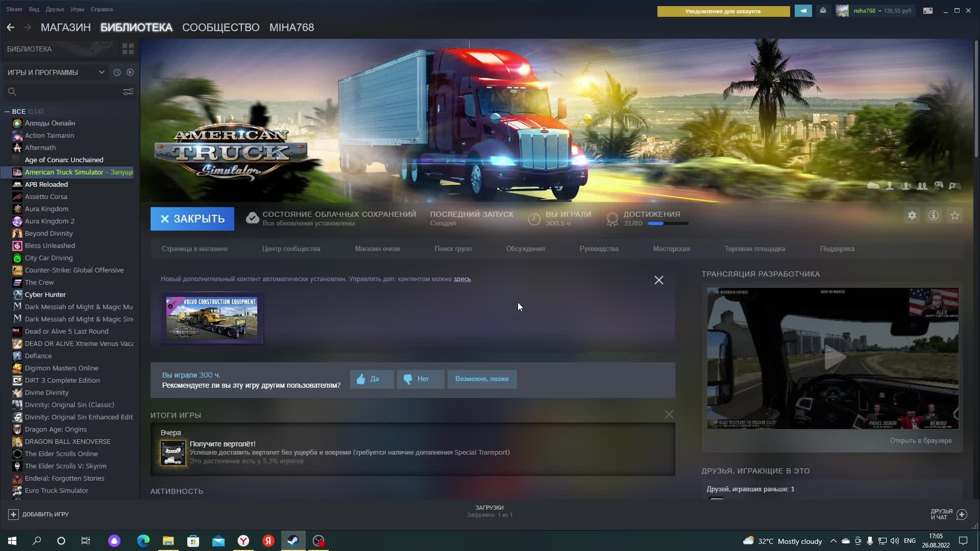Image resolution: width=980 pixels, height=551 pixels.
Task: Open the miha768 account dropdown
Action: 867,11
